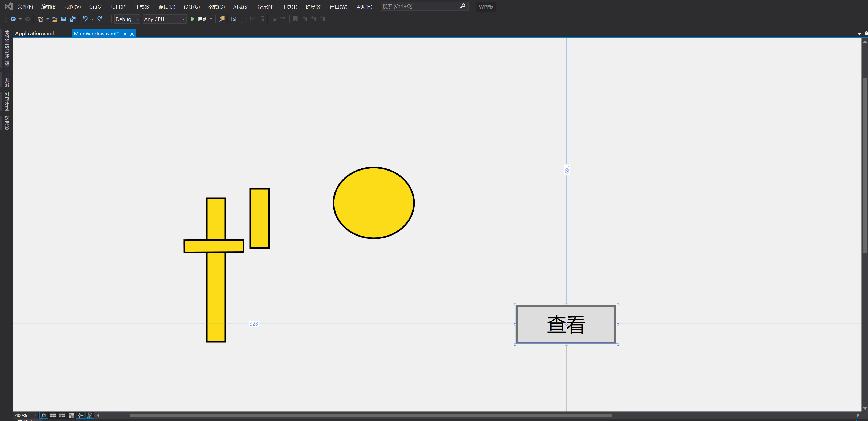This screenshot has height=421, width=868.
Task: Open the 工具箱 toolbox side panel
Action: [6, 79]
